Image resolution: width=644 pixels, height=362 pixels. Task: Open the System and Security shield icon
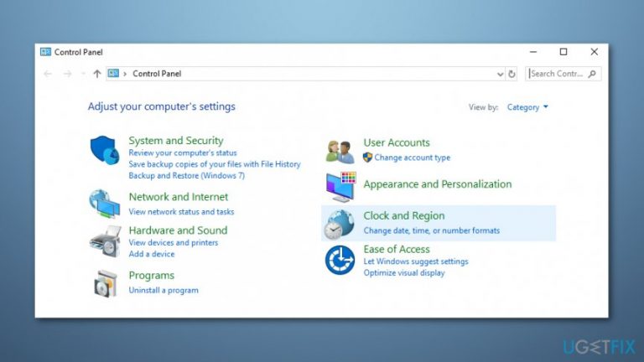105,150
